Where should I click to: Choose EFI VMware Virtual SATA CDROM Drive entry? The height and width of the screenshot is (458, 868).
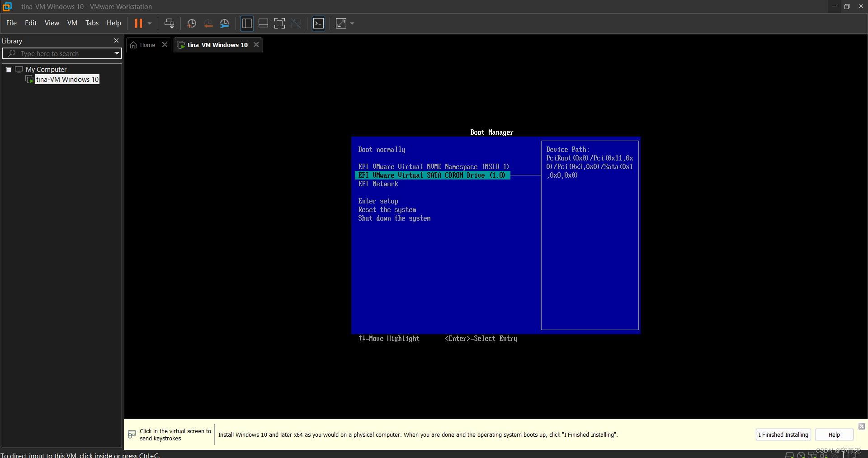point(433,175)
